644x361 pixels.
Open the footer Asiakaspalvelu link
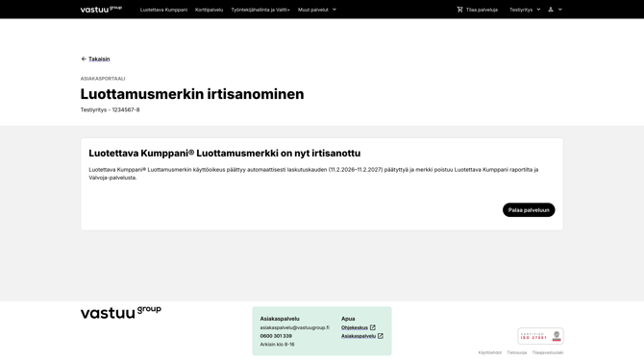point(359,336)
